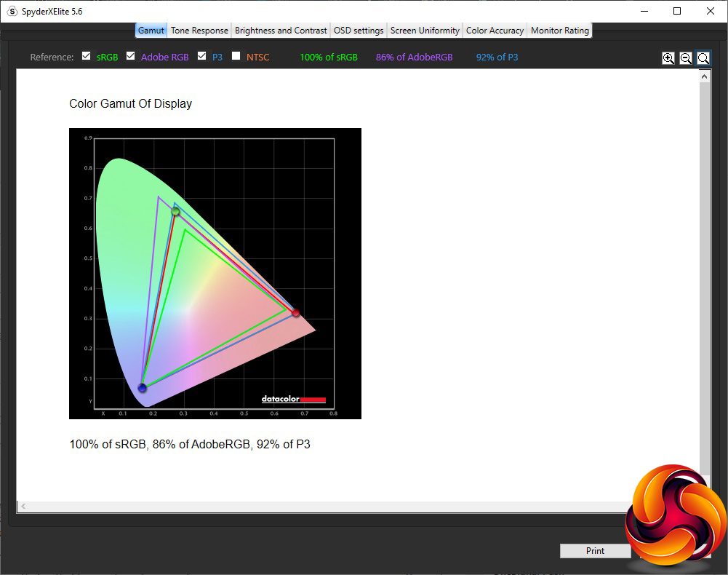The image size is (728, 575).
Task: Click the blue primary marker on gamut chart
Action: 143,388
